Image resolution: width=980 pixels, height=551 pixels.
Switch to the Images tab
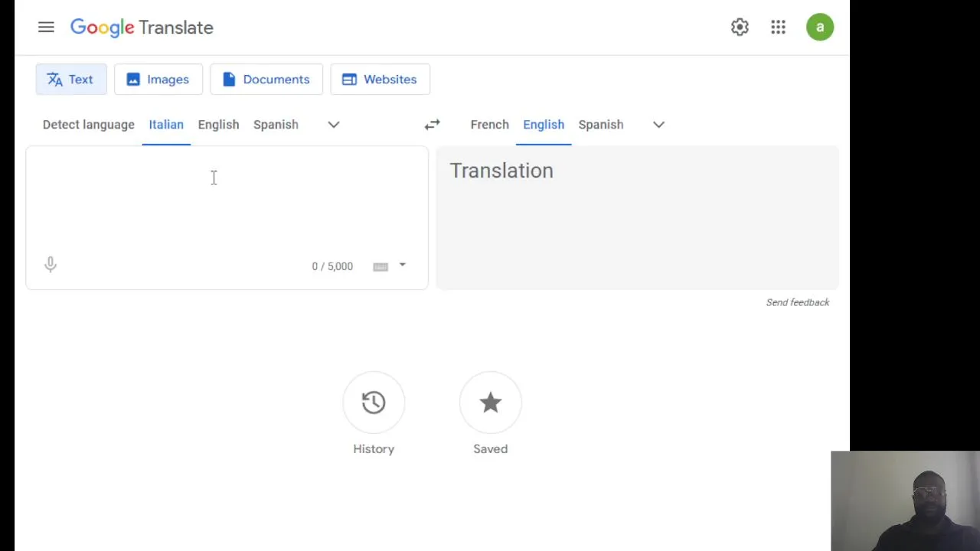(x=158, y=80)
